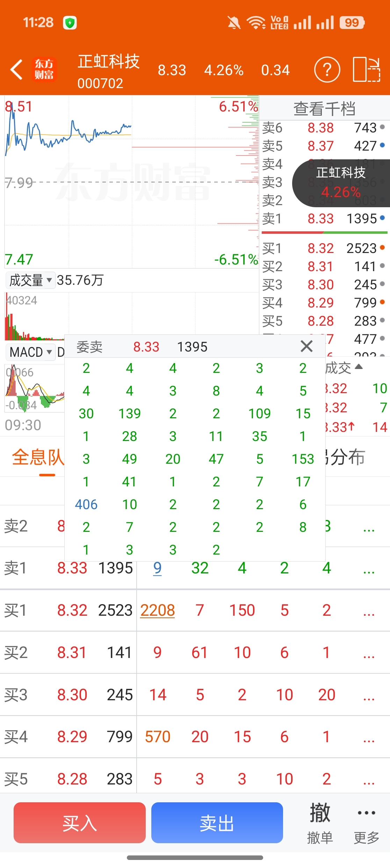390x868 pixels.
Task: Open the 东方财富 logo icon
Action: (44, 69)
